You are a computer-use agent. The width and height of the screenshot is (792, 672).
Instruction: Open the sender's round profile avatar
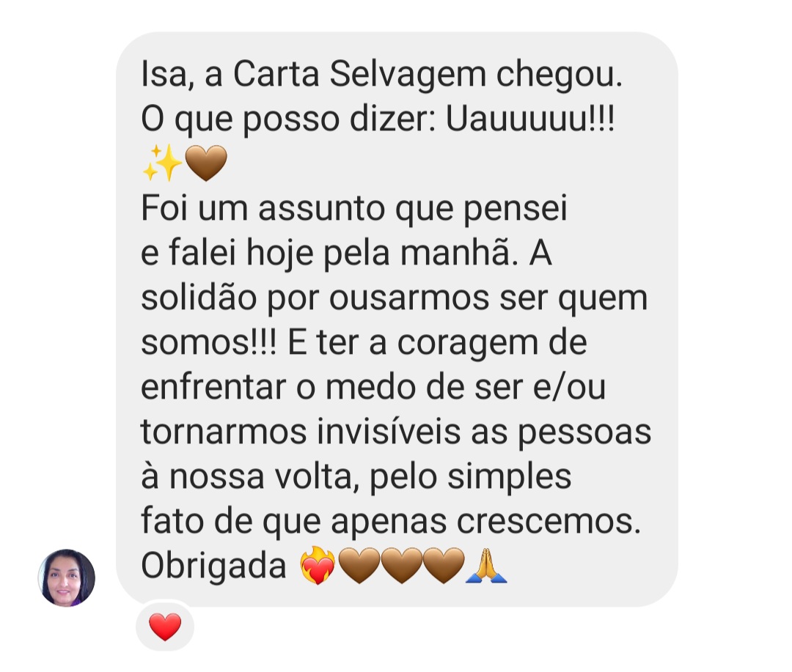tap(67, 577)
